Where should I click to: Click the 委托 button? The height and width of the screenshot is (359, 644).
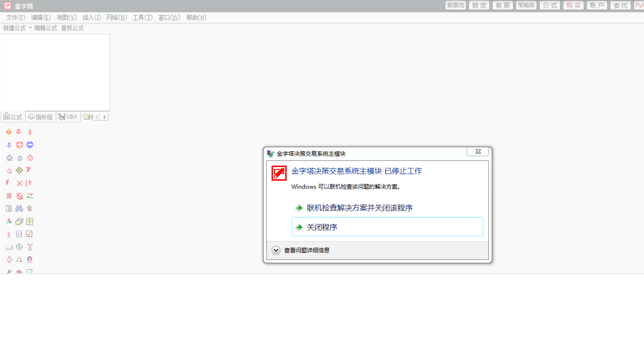620,5
